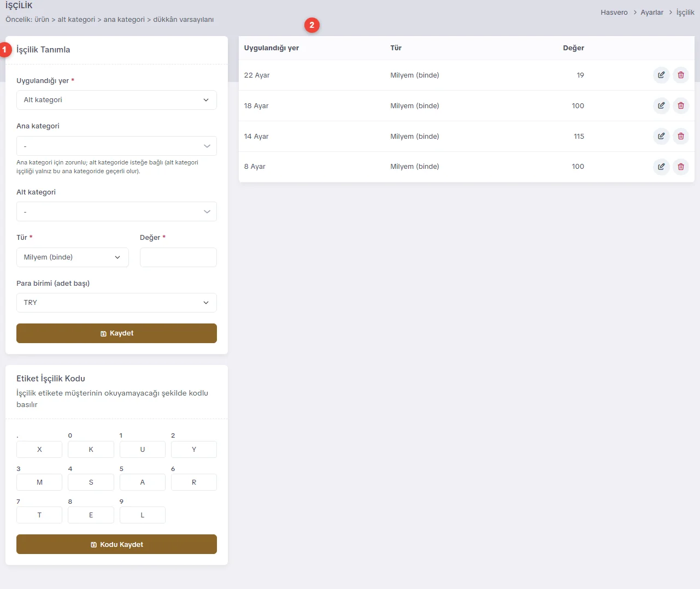Delete the 18 Ayar labor row
The image size is (700, 589).
point(681,105)
